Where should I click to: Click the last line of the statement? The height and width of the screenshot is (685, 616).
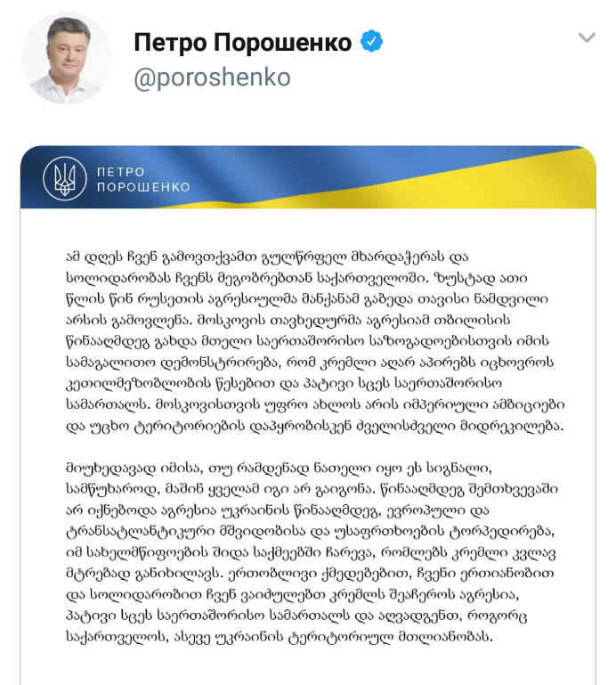(x=279, y=637)
